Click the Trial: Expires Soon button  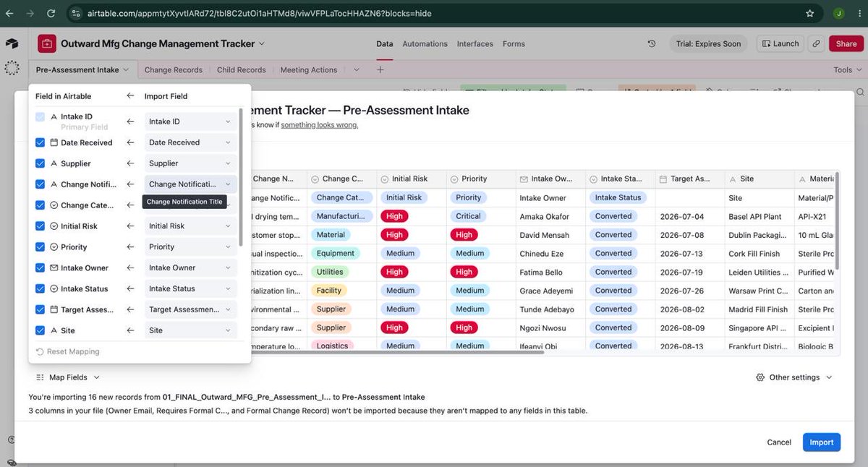pyautogui.click(x=708, y=43)
